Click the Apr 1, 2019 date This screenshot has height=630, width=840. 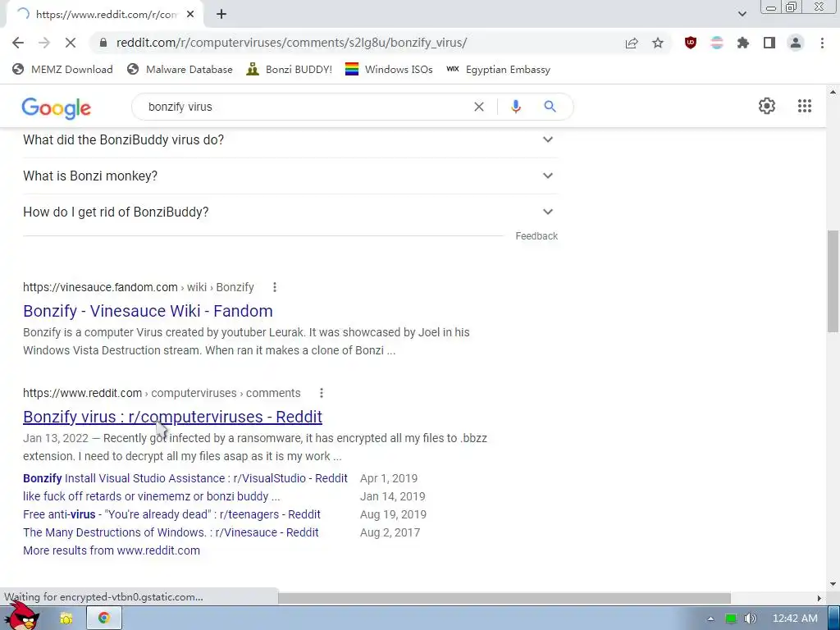point(388,478)
